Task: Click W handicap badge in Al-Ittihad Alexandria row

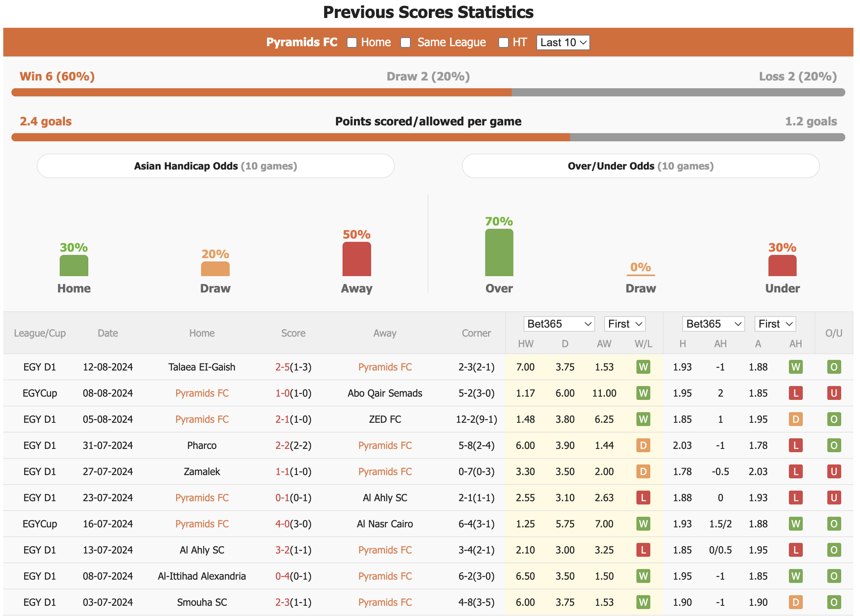Action: [x=795, y=576]
